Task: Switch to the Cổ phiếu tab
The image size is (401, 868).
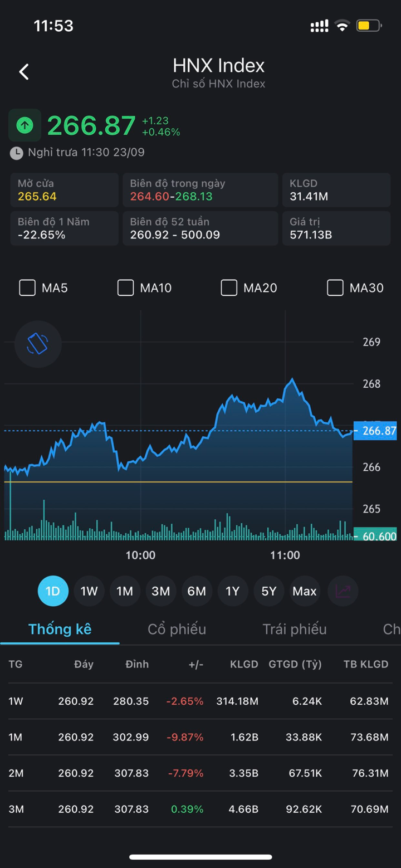Action: [177, 629]
